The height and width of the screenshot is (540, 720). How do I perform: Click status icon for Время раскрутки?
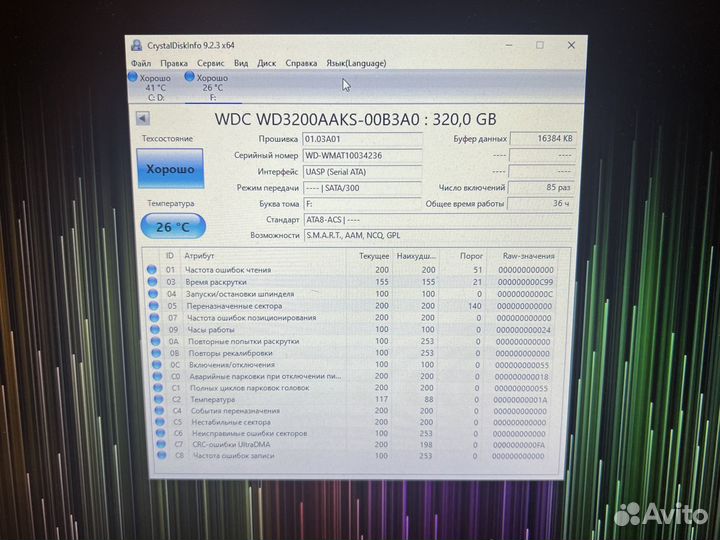152,281
